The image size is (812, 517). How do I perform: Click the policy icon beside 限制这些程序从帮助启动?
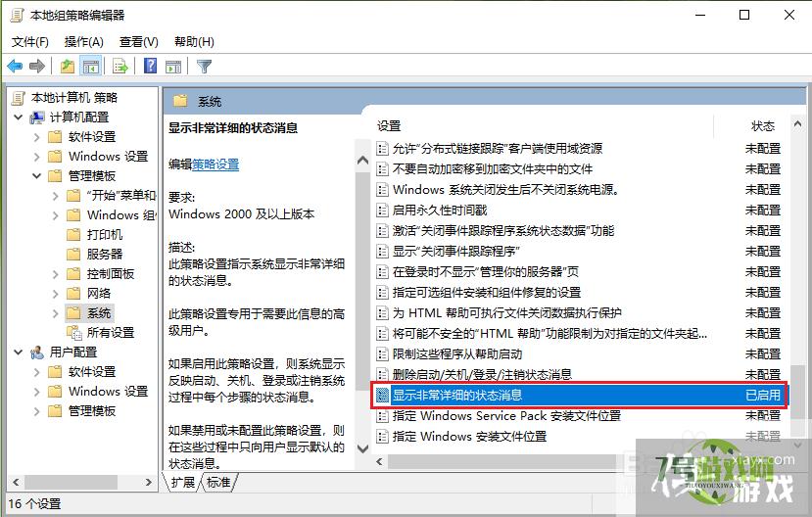(382, 354)
